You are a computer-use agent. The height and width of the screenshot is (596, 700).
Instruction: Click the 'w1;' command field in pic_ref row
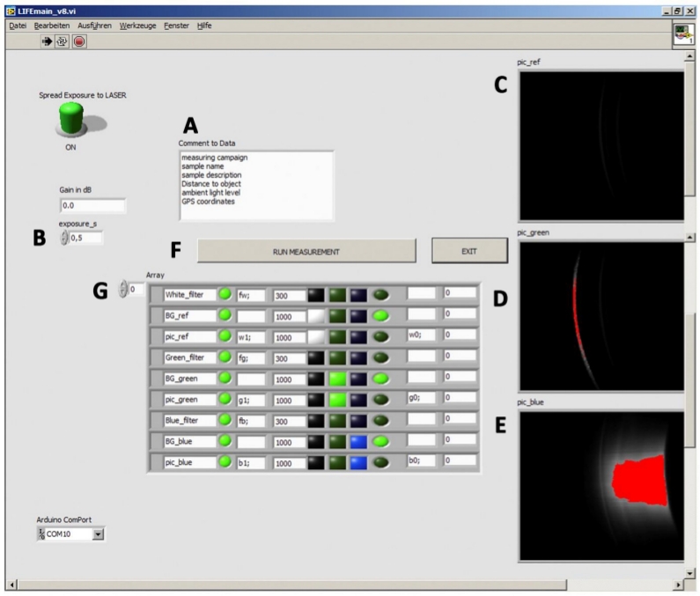(251, 337)
